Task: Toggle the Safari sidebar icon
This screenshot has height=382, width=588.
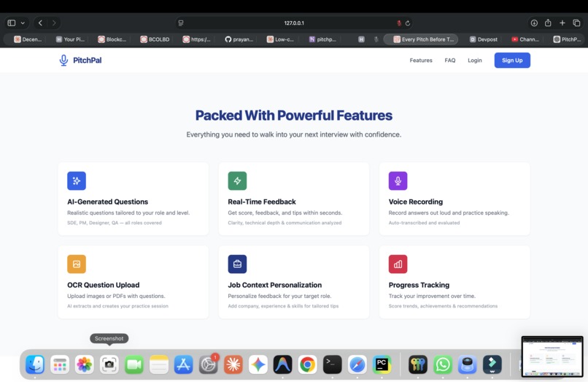Action: (x=12, y=23)
